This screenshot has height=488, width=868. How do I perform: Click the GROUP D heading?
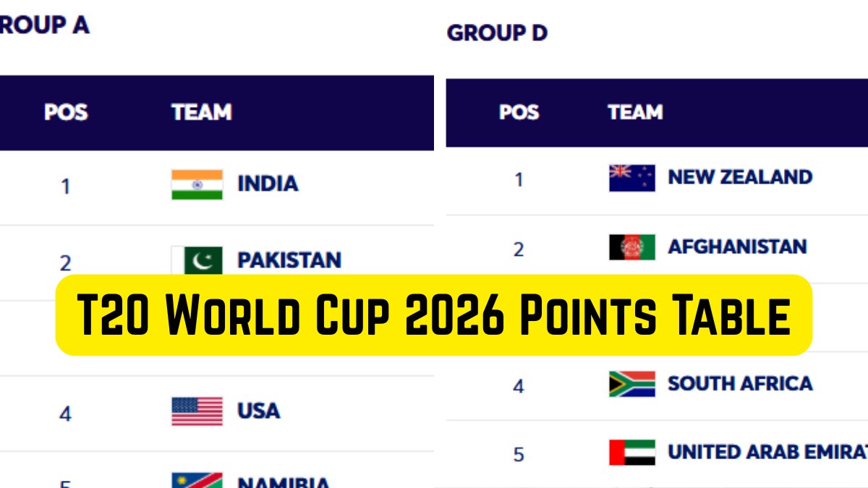[497, 33]
